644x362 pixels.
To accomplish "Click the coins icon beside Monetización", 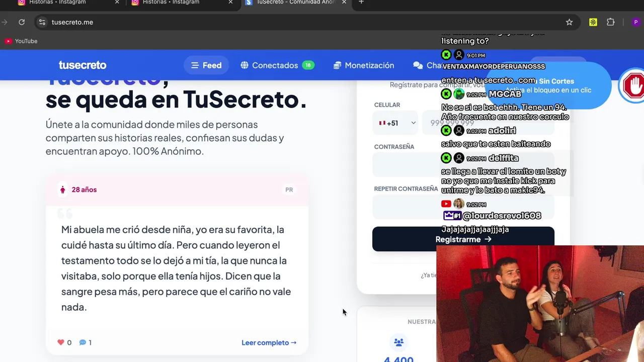I will click(x=337, y=65).
